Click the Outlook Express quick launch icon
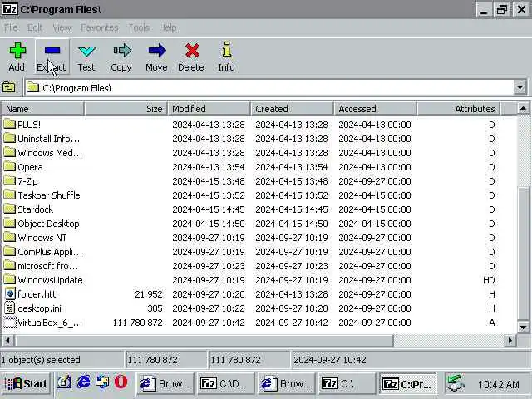 [102, 382]
